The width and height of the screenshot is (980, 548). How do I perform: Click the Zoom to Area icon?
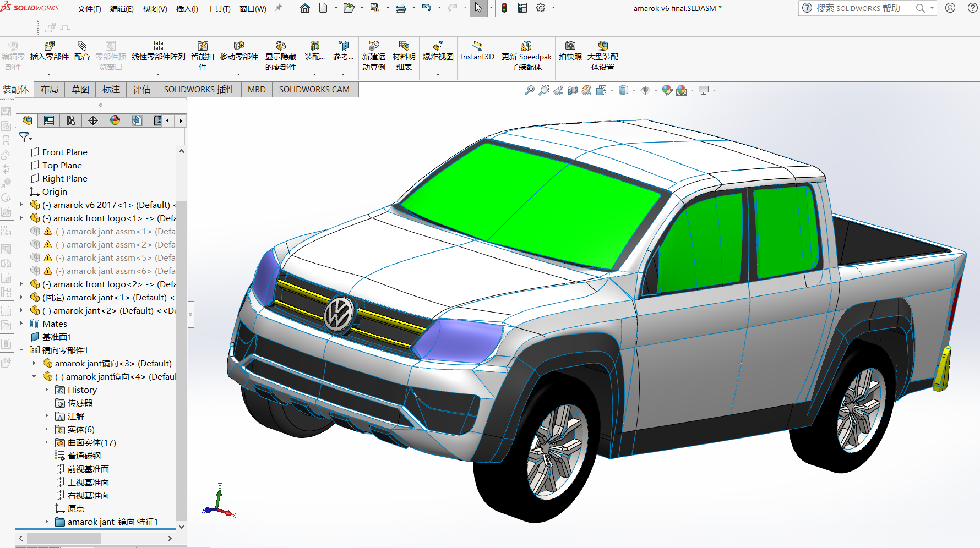point(544,90)
